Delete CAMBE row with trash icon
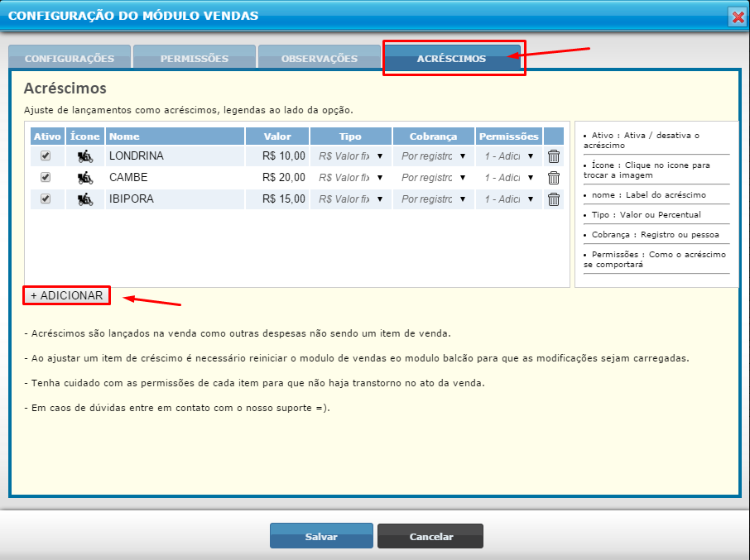 554,177
